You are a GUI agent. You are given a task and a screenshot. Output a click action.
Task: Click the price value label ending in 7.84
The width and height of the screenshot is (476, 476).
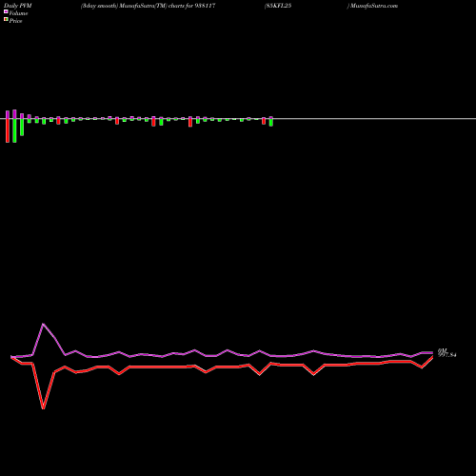pyautogui.click(x=447, y=354)
